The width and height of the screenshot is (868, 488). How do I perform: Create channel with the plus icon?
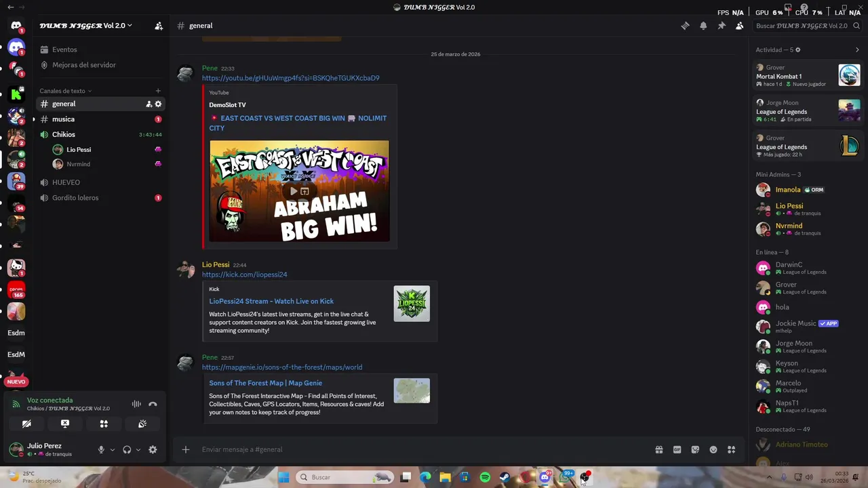(x=158, y=91)
